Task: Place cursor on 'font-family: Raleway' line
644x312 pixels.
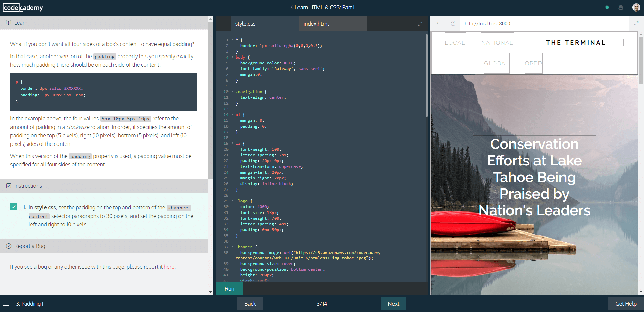Action: (x=282, y=69)
